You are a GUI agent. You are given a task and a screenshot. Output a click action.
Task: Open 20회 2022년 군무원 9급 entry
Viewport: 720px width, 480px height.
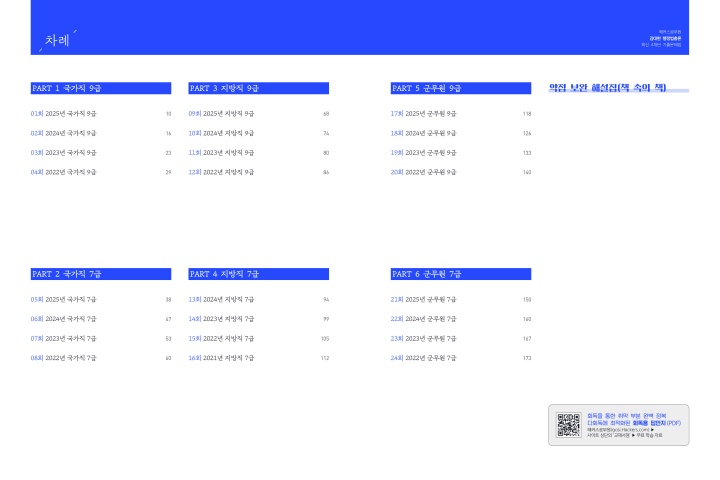click(x=424, y=172)
